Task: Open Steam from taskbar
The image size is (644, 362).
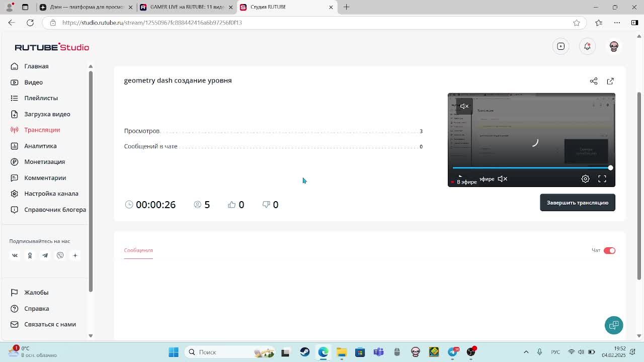Action: 304,352
